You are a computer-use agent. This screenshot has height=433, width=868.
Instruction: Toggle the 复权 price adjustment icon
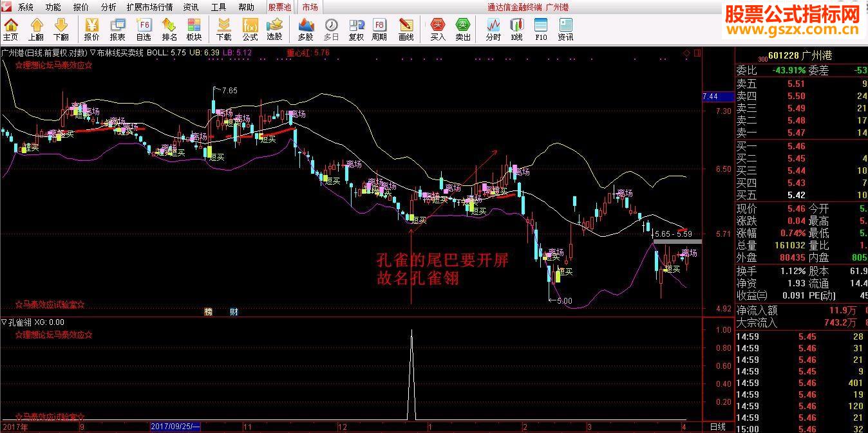coord(356,30)
